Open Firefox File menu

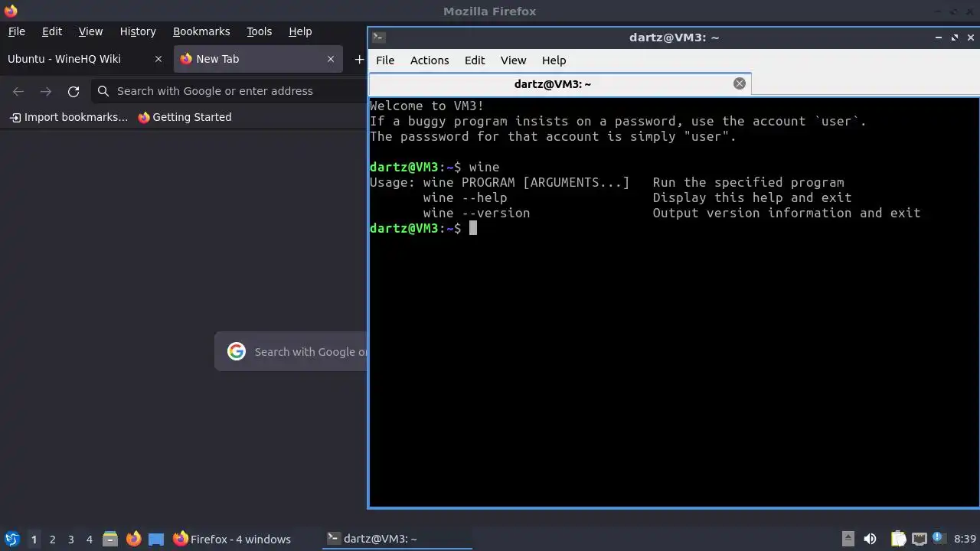[16, 31]
